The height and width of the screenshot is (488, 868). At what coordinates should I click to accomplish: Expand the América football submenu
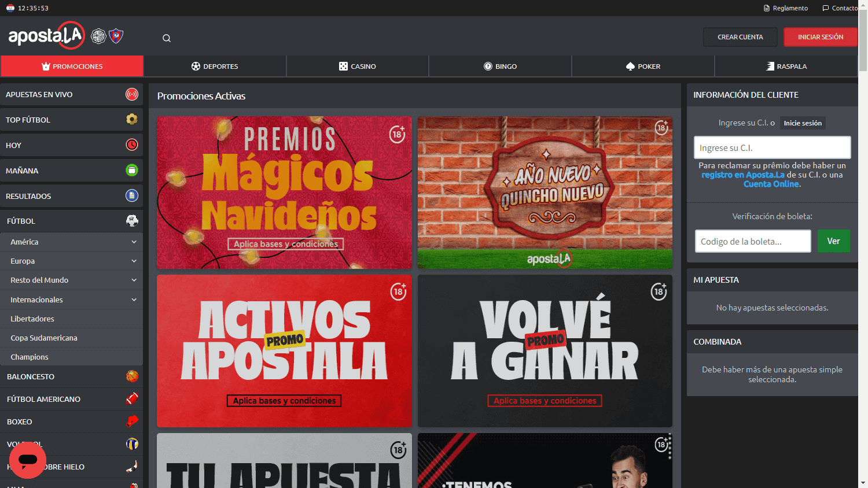click(x=134, y=242)
